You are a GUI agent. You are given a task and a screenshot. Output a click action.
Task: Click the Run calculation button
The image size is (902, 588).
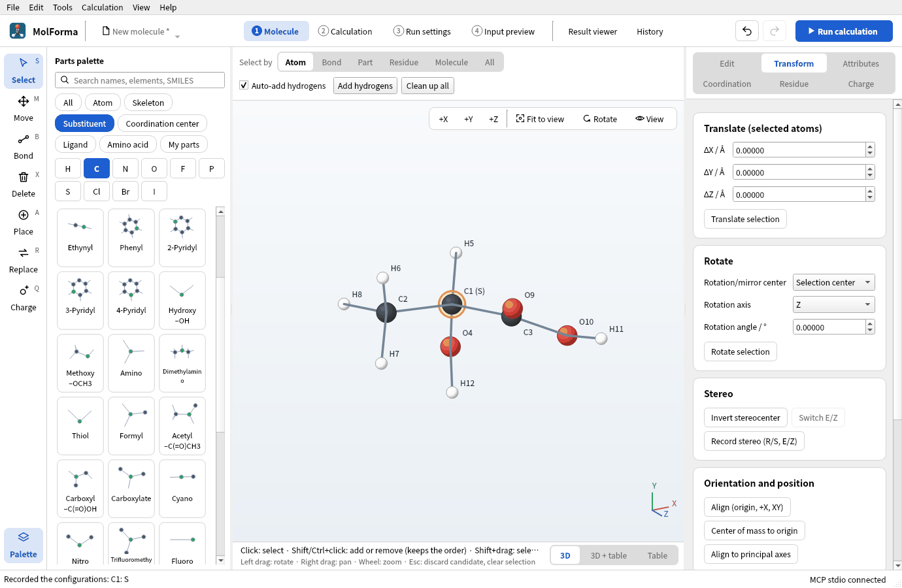(x=844, y=31)
